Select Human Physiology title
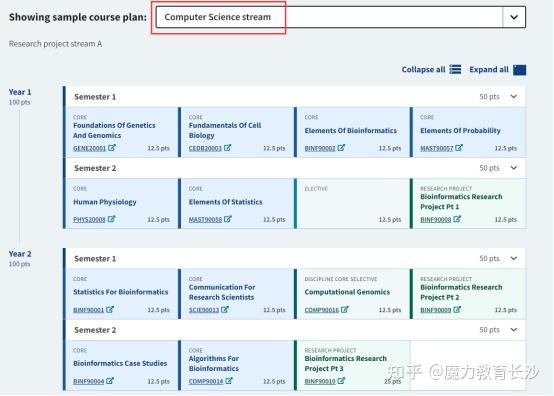Viewport: 554px width, 396px height. [105, 202]
